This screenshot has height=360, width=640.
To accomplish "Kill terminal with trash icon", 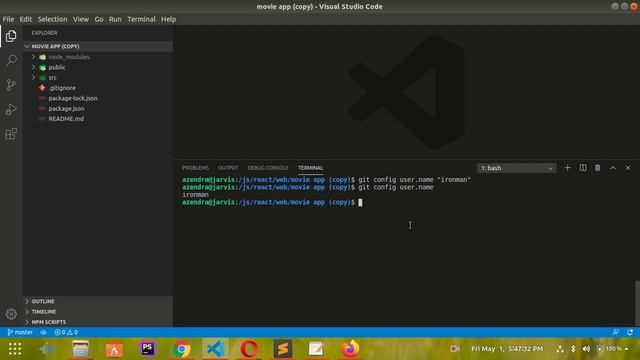I will [x=598, y=168].
